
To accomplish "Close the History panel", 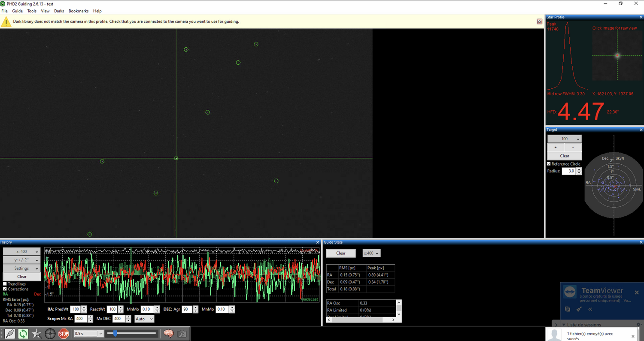I will 318,242.
